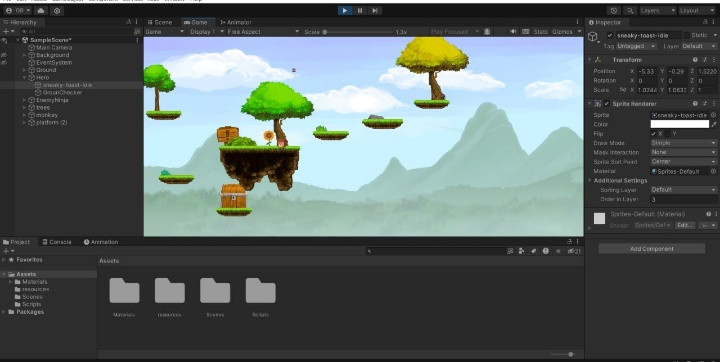Click the Position X field
The height and width of the screenshot is (362, 720).
point(647,71)
